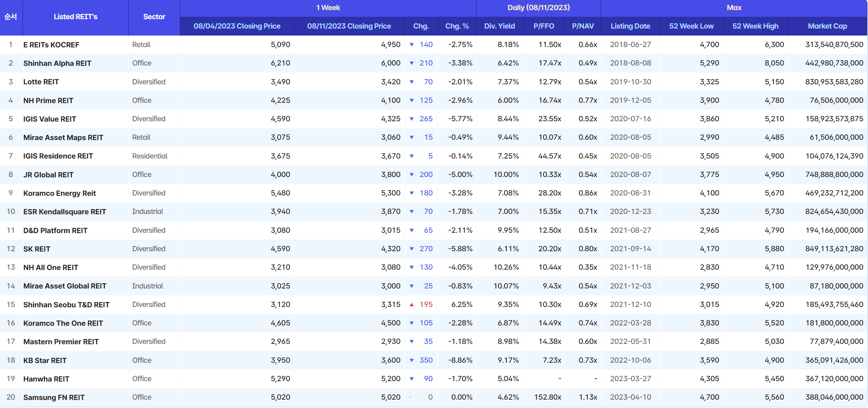This screenshot has height=408, width=868.
Task: Click the Chg. % column header
Action: (457, 26)
